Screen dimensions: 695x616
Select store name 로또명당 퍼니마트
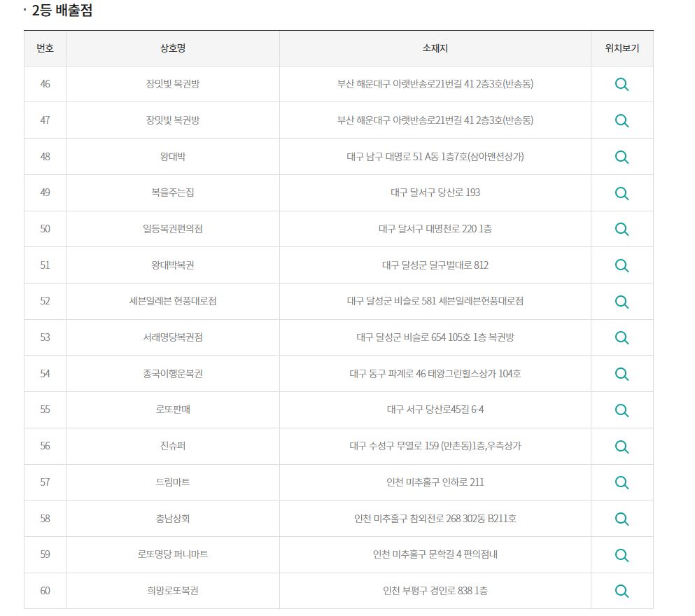(x=173, y=554)
